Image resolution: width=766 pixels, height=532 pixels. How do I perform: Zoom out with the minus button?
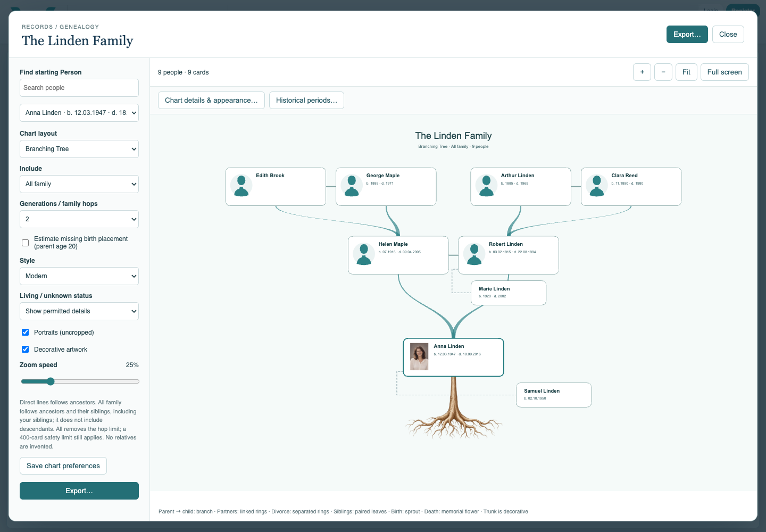point(663,72)
